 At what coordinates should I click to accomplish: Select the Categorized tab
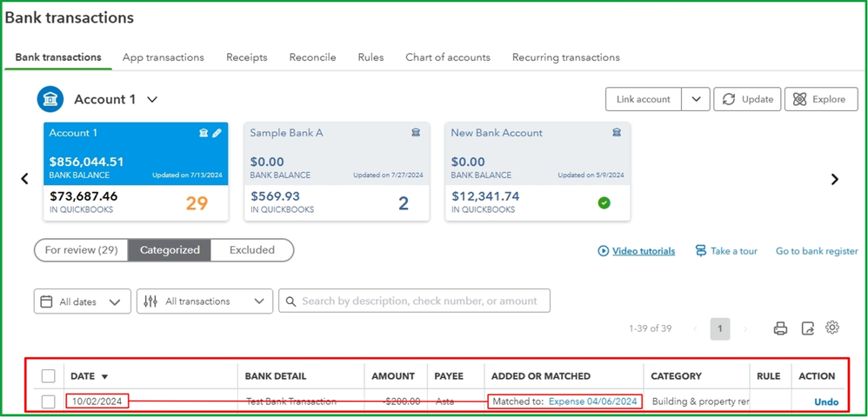tap(170, 250)
